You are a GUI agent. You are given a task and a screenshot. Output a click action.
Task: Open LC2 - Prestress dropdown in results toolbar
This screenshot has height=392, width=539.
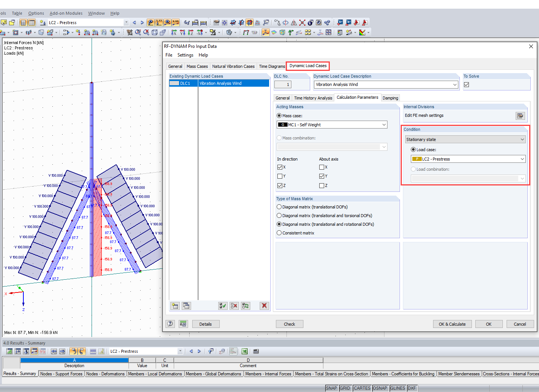point(180,351)
